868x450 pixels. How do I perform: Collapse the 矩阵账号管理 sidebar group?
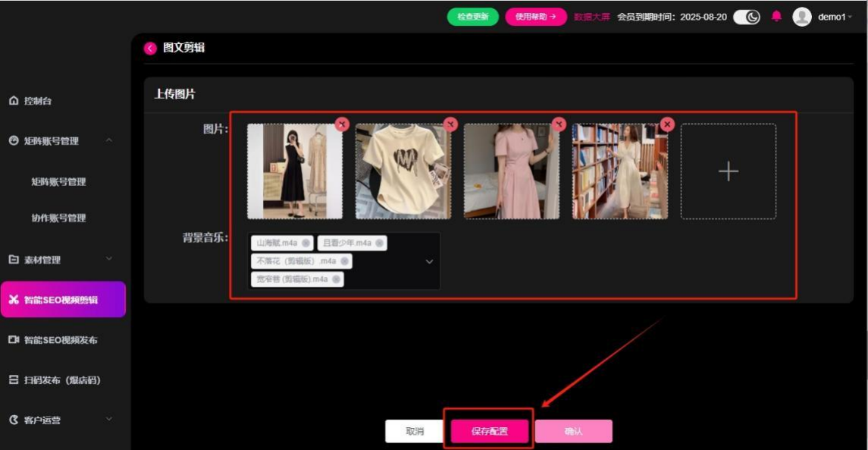click(x=108, y=140)
